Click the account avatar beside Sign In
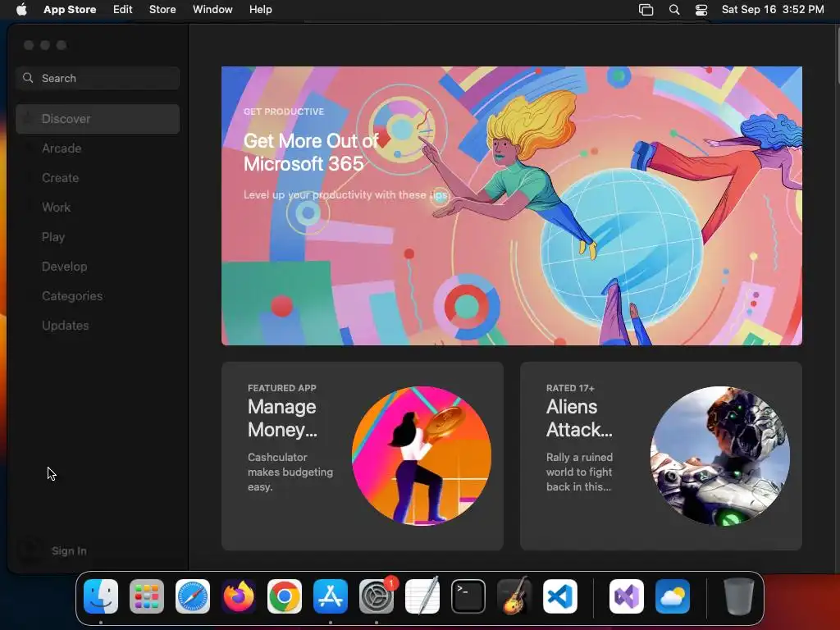This screenshot has width=840, height=630. click(x=29, y=550)
